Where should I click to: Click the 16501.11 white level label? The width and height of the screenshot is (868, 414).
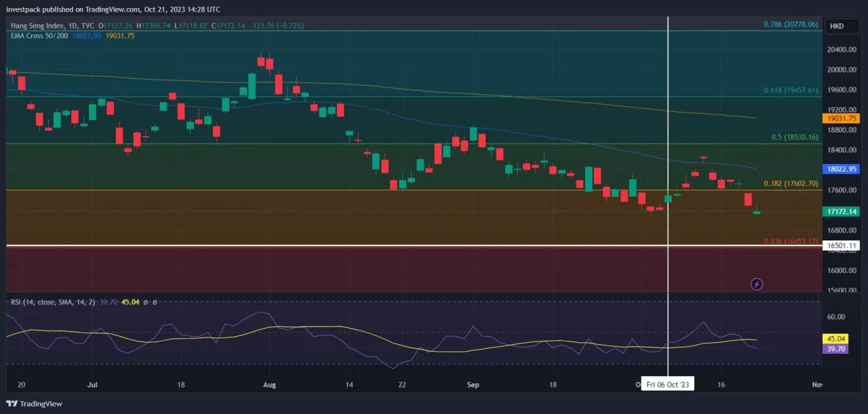point(841,246)
